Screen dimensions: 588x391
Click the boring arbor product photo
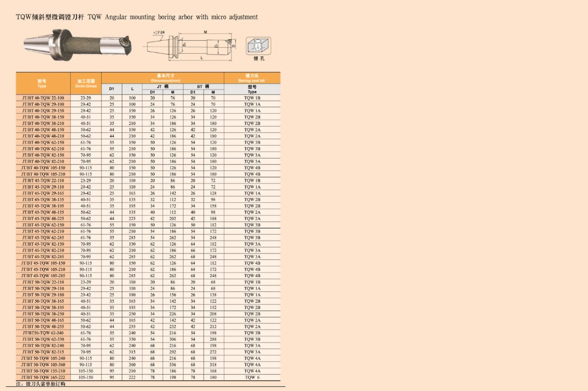pos(77,45)
